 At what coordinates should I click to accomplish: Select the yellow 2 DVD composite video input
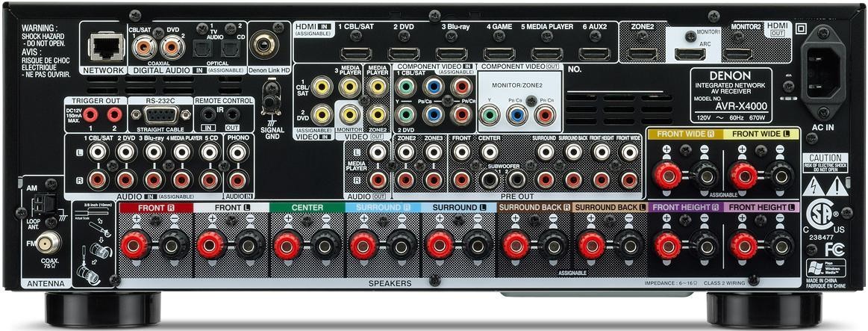point(322,114)
